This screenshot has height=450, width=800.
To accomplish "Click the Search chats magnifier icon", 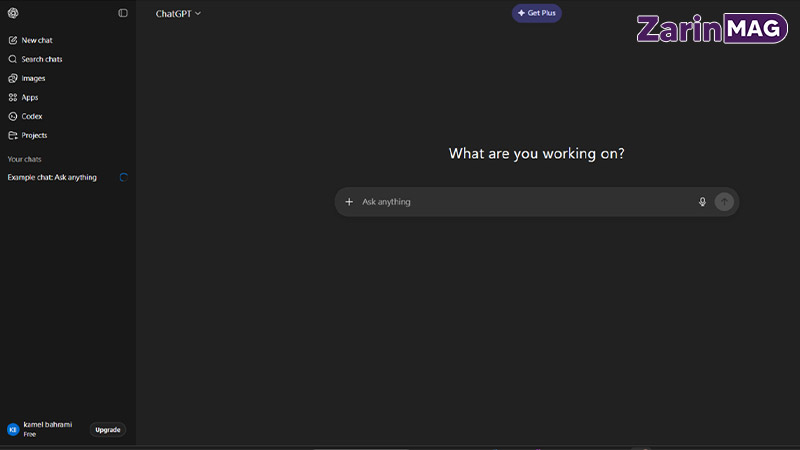I will 13,59.
